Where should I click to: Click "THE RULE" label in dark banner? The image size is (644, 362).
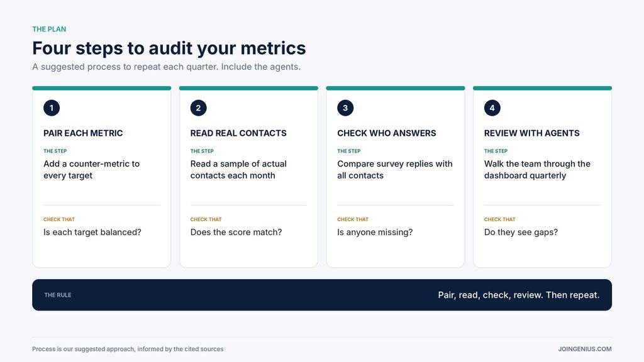[x=58, y=295]
